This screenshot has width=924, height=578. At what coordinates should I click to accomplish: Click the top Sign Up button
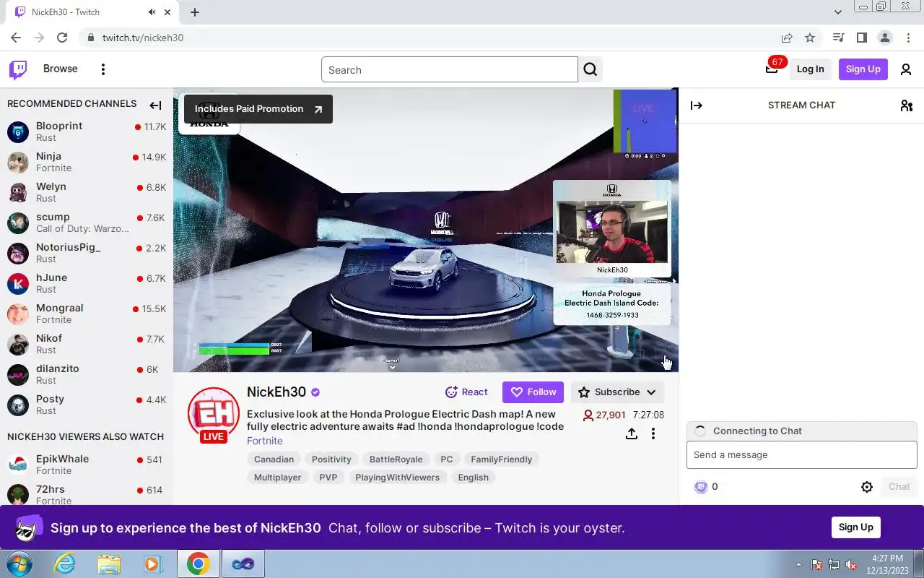pos(863,69)
